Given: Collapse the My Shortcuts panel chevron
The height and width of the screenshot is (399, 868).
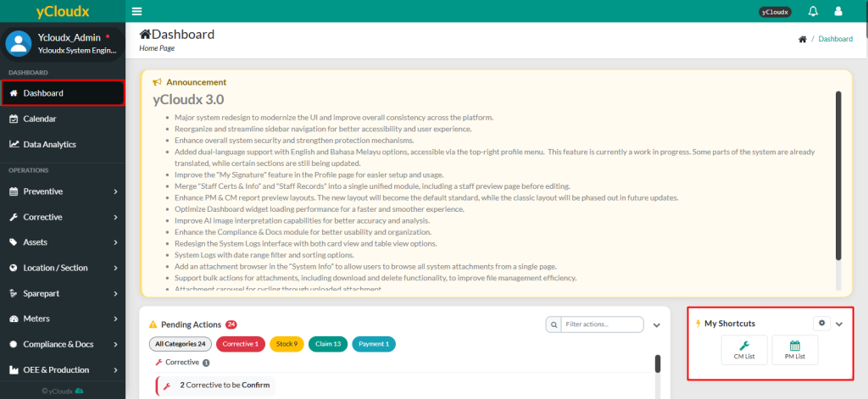Looking at the screenshot, I should [x=839, y=324].
